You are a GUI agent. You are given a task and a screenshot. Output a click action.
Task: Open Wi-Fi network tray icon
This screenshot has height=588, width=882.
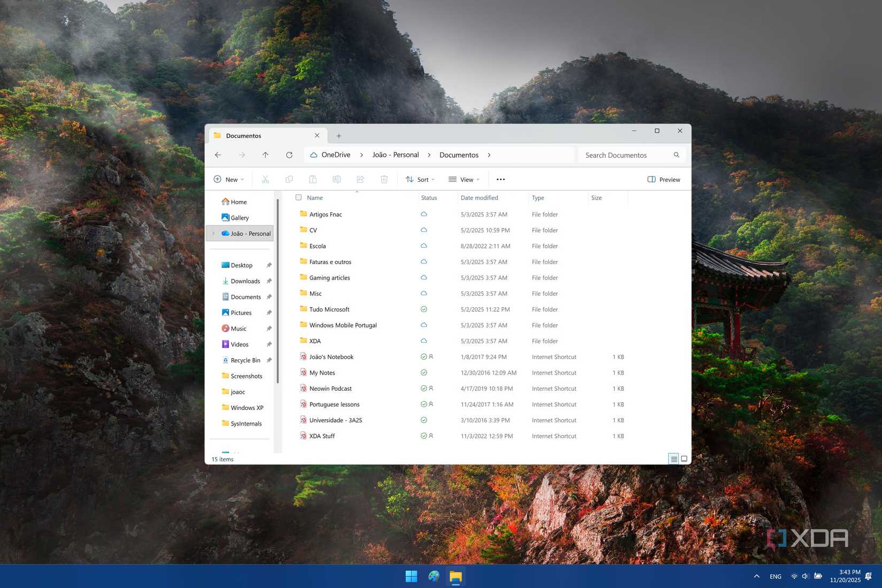(794, 576)
